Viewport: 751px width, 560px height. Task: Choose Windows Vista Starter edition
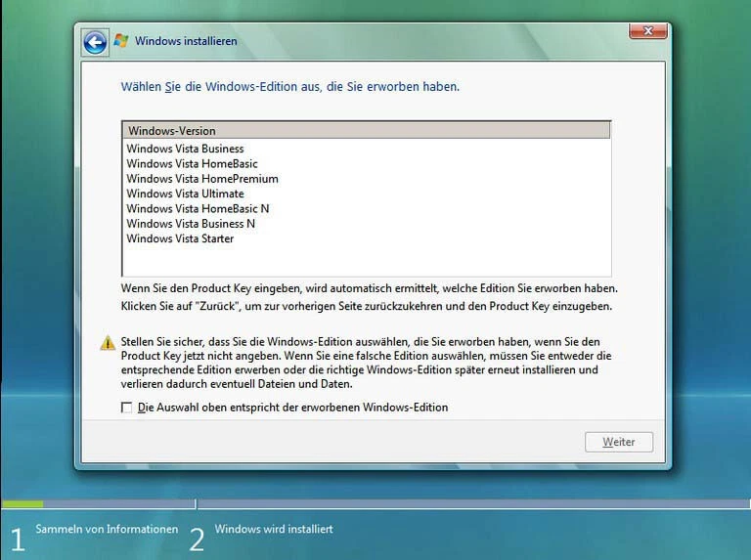367,238
